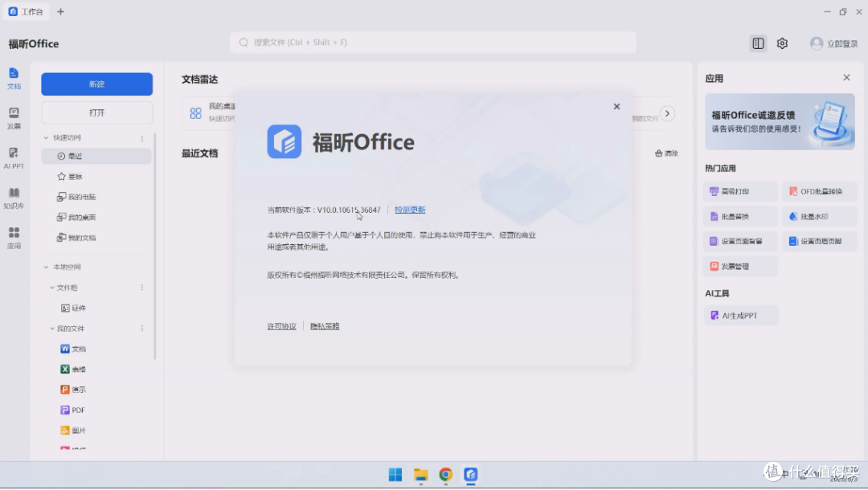
Task: Toggle the side panel layout icon
Action: click(759, 43)
